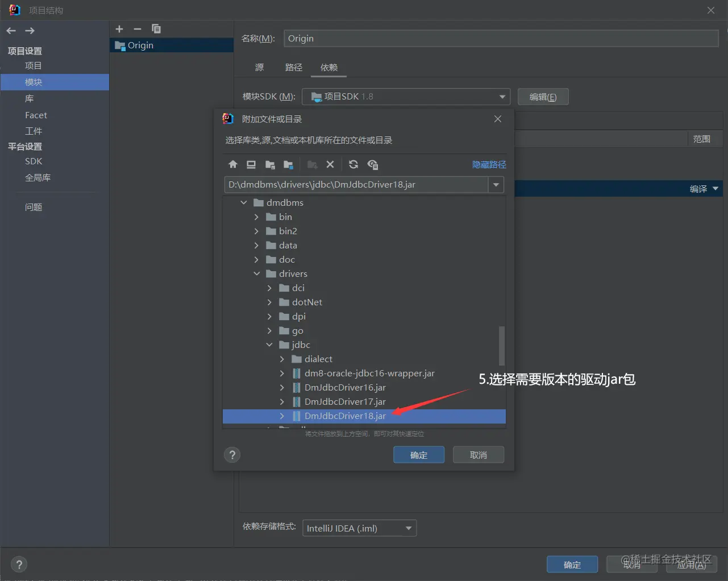
Task: Click the folder icon beside doc
Action: click(272, 260)
